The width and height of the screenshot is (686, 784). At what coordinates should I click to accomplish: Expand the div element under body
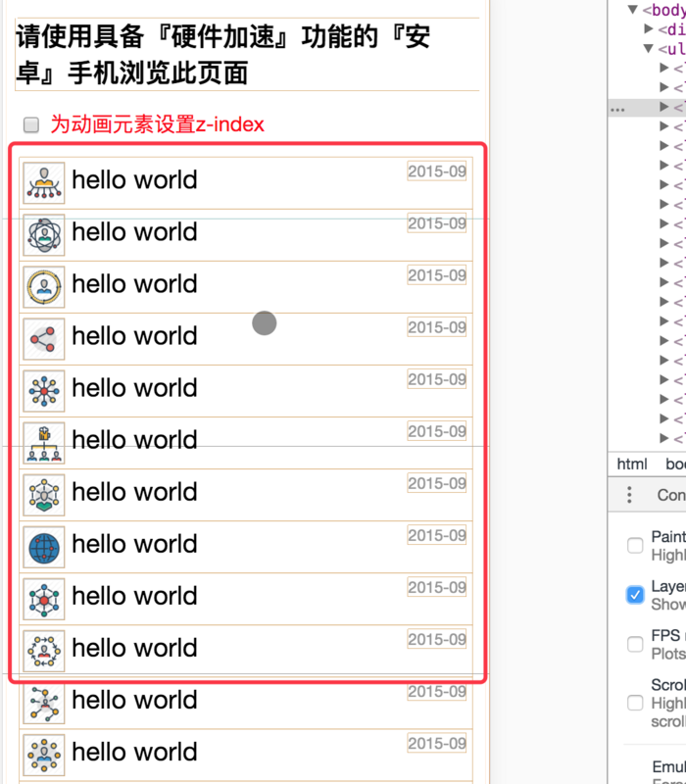tap(649, 29)
